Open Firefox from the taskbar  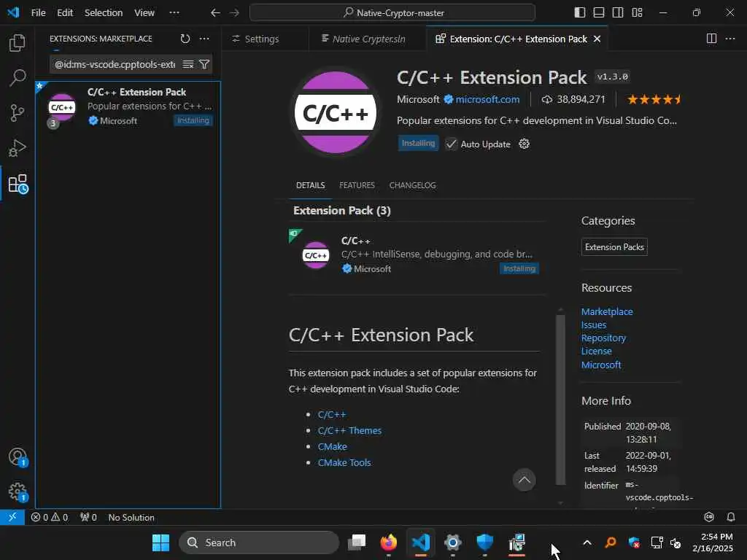point(389,542)
